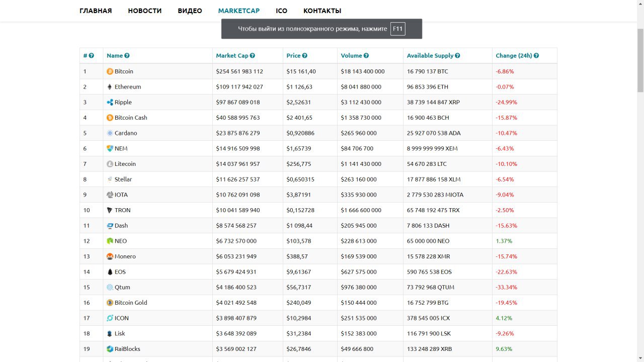The image size is (644, 362).
Task: Sort by the Name column header
Action: pyautogui.click(x=115, y=56)
